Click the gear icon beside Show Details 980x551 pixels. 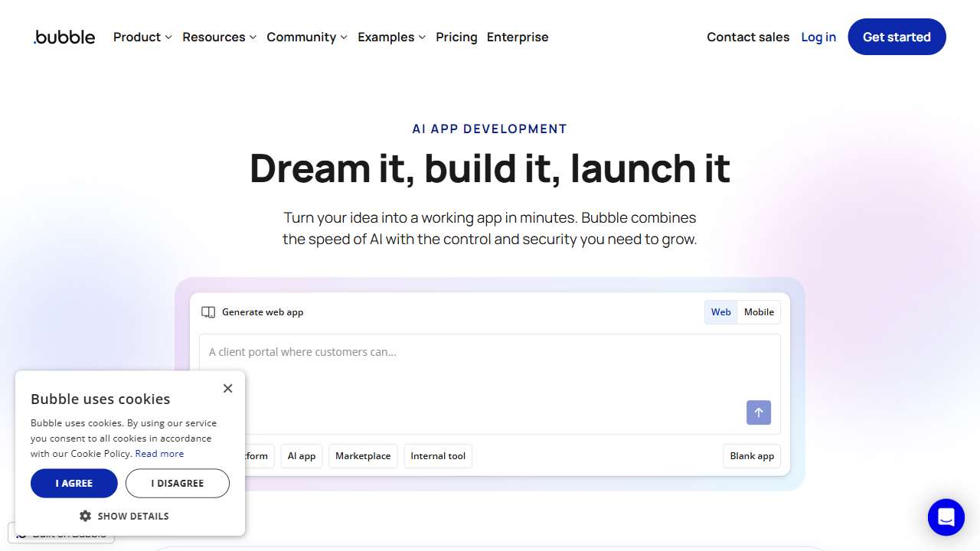(x=86, y=516)
